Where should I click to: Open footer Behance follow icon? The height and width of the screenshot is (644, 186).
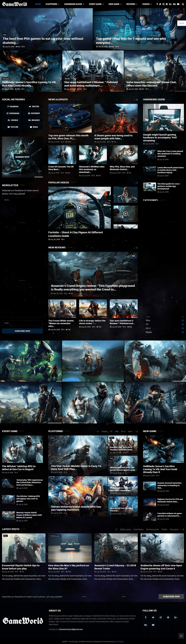click(146, 625)
